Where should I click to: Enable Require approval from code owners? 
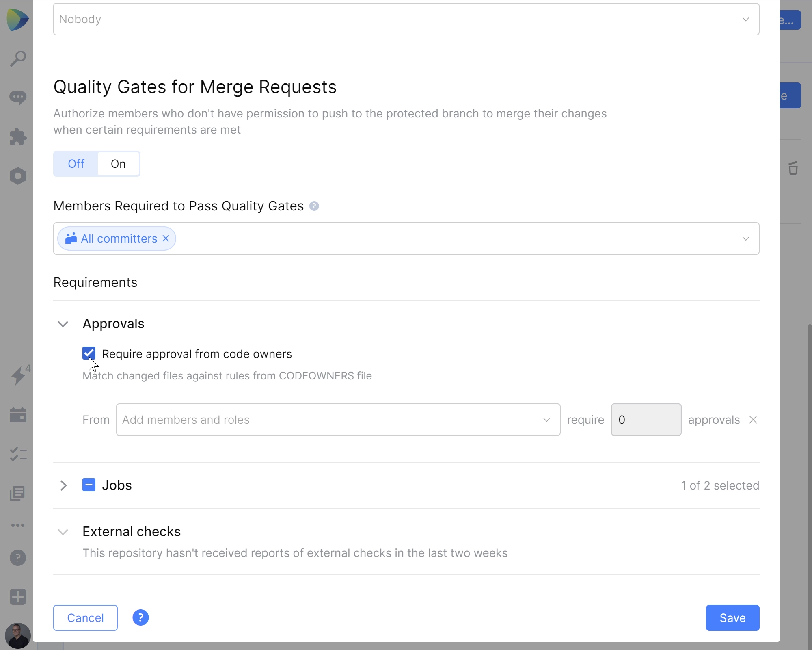(88, 353)
